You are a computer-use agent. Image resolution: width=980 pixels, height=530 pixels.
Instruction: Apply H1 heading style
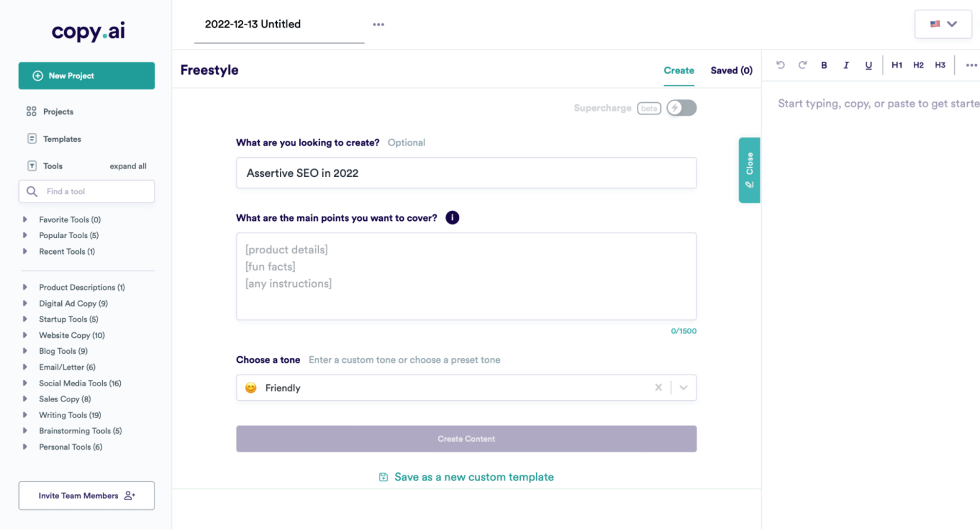click(x=897, y=65)
